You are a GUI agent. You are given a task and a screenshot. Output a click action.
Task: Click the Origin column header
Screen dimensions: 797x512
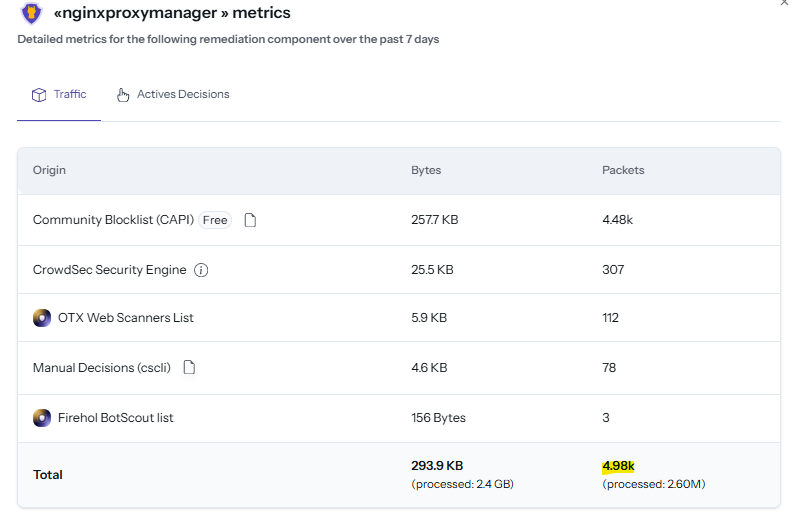pos(49,170)
